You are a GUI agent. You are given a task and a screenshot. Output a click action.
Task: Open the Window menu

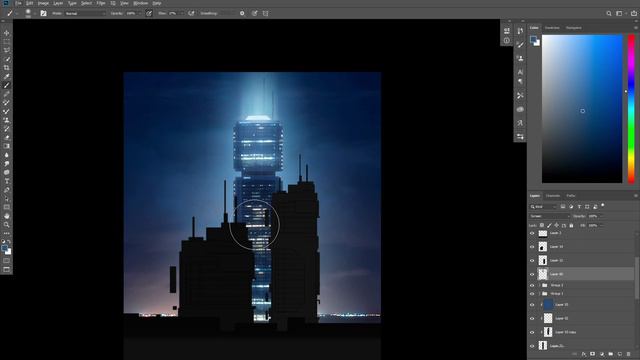141,3
